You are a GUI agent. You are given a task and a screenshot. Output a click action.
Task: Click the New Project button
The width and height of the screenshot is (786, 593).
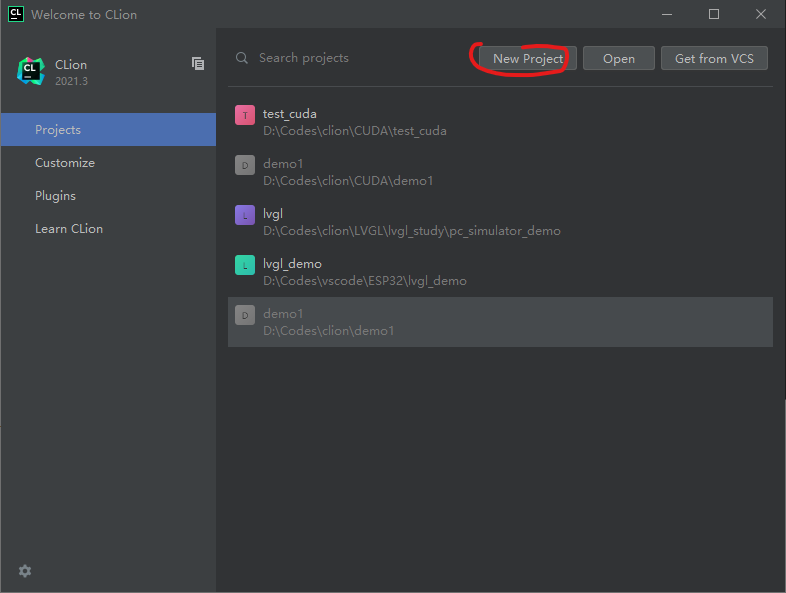coord(528,58)
